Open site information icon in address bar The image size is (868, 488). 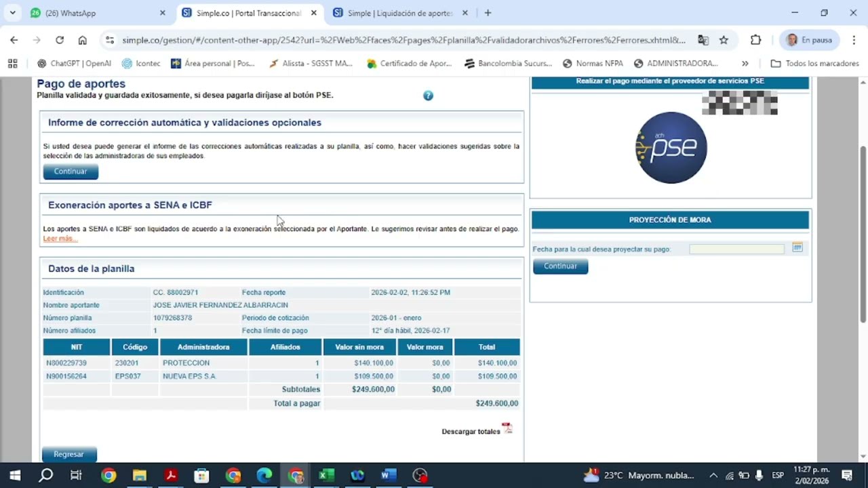[x=109, y=40]
